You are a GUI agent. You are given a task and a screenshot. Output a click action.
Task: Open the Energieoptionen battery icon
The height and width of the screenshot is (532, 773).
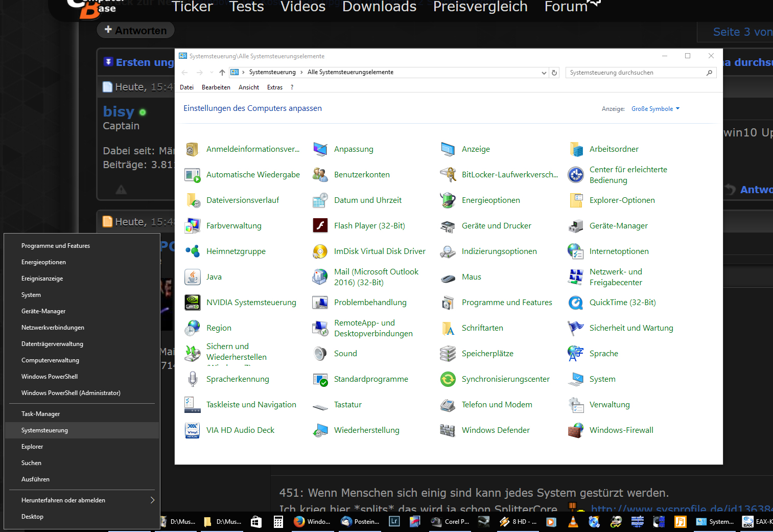(448, 200)
